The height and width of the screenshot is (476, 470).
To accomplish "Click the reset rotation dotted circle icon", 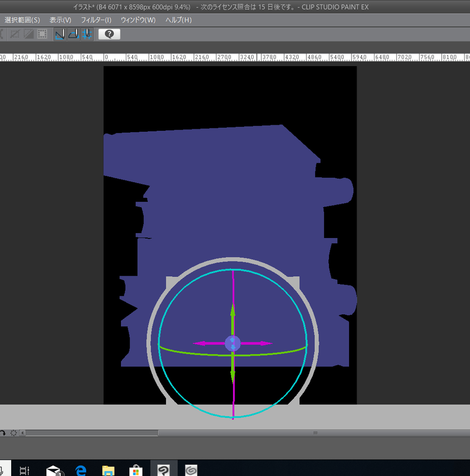I will pos(13,433).
